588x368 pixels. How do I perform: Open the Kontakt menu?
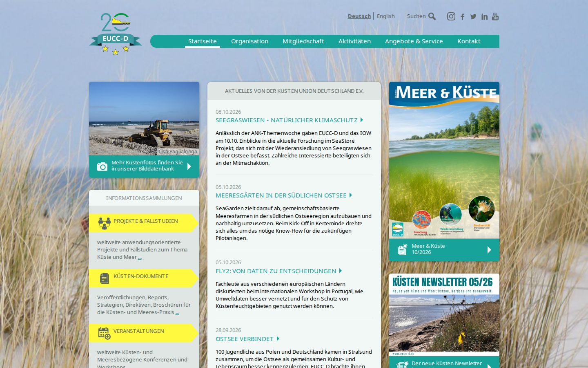(x=469, y=41)
